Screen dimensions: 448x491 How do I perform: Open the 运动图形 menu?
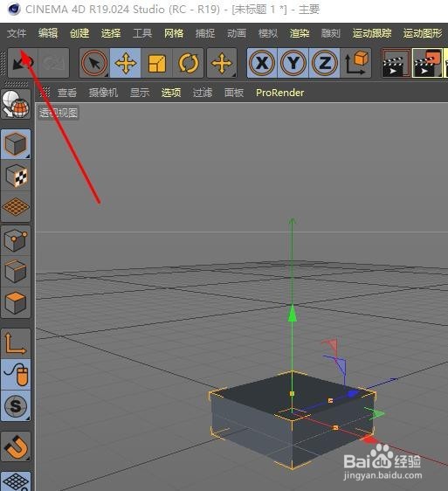pyautogui.click(x=423, y=33)
